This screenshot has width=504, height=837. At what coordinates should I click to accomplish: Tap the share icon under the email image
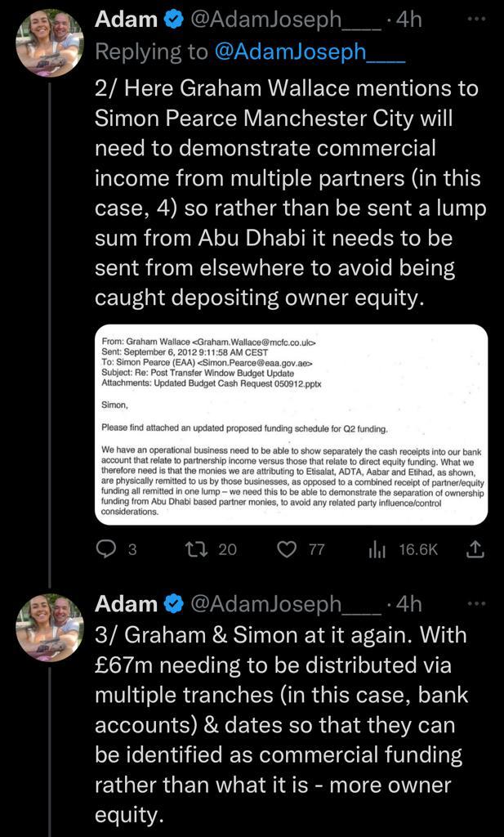point(475,548)
